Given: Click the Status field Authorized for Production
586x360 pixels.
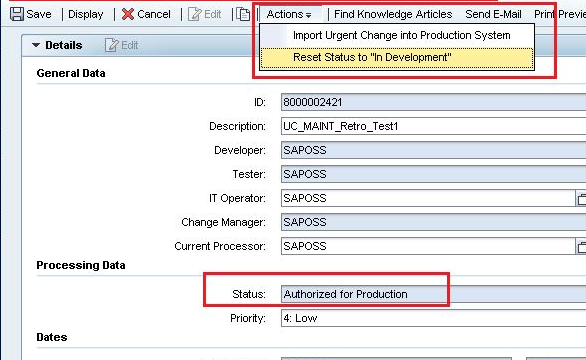Looking at the screenshot, I should click(x=434, y=294).
